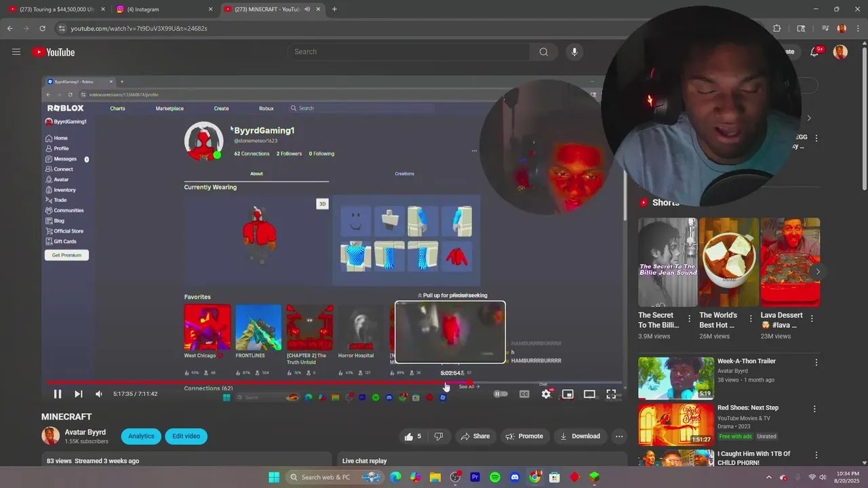Reload the current page
Viewport: 868px width, 488px height.
(42, 28)
